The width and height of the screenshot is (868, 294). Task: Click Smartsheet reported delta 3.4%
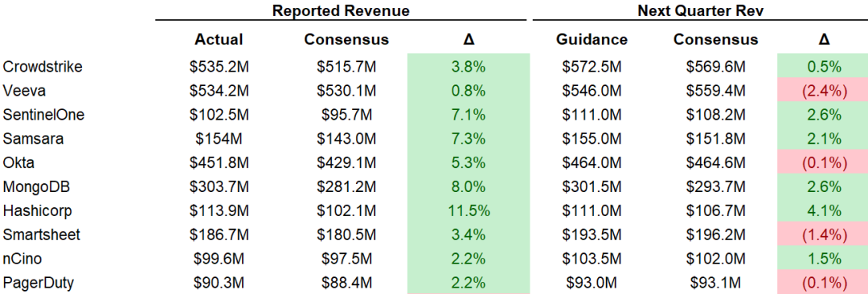[469, 235]
